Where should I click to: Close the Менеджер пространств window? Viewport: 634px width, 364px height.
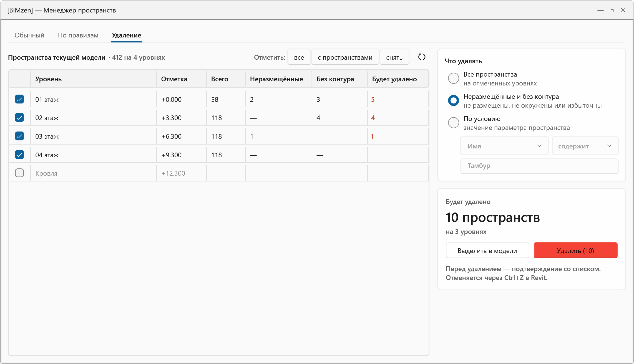coord(623,10)
